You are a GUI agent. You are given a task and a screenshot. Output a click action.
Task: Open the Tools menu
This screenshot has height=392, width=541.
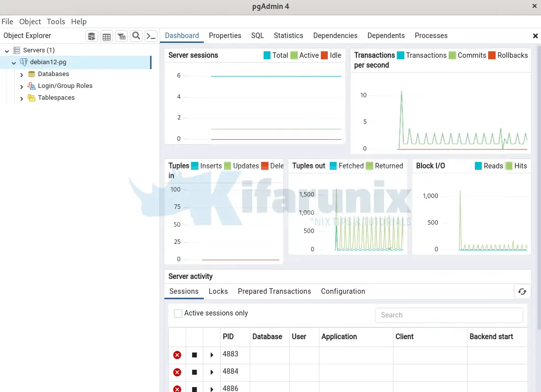click(x=56, y=21)
